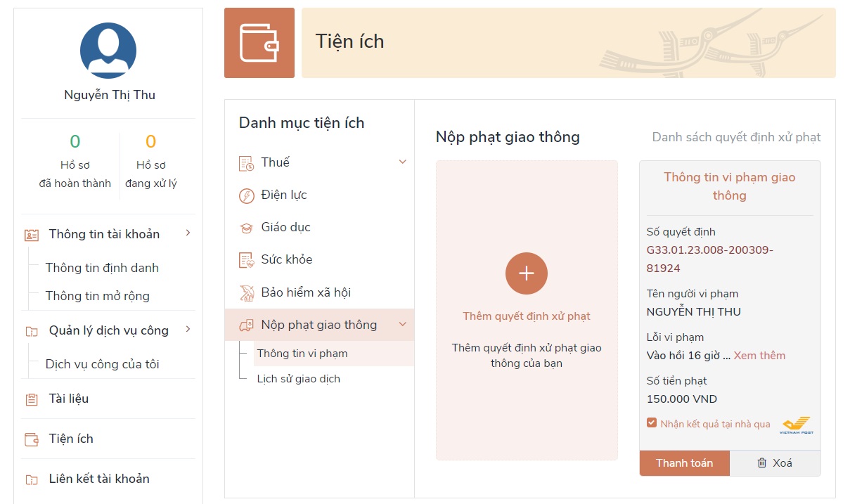
Task: Open Tài liệu from the sidebar icon
Action: coord(30,399)
